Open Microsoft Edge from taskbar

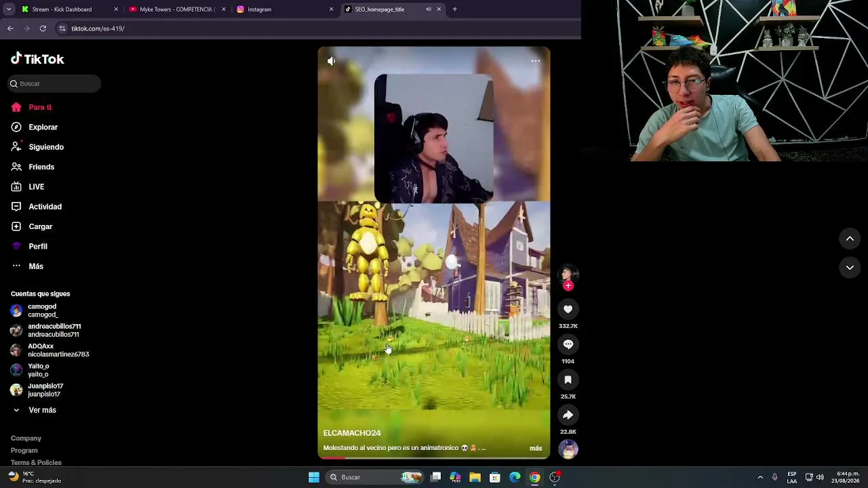(x=515, y=477)
